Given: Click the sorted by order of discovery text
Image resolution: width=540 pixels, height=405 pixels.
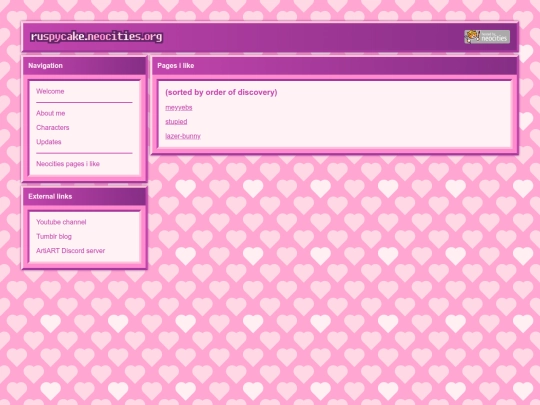Looking at the screenshot, I should [221, 92].
